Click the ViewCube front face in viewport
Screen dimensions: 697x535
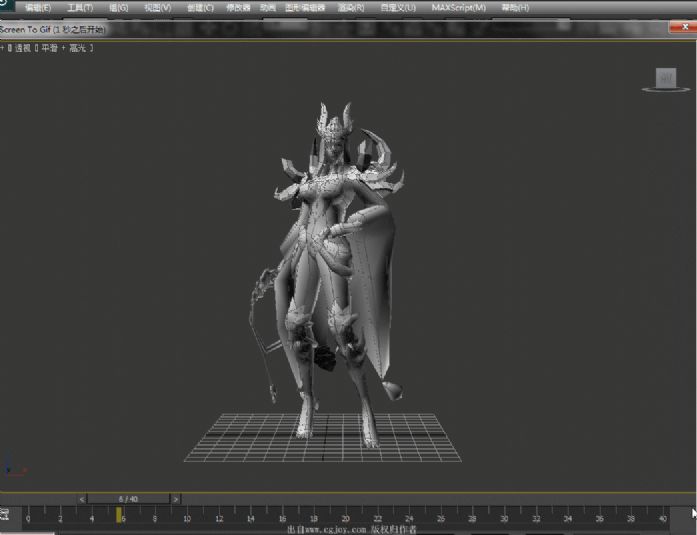tap(666, 77)
